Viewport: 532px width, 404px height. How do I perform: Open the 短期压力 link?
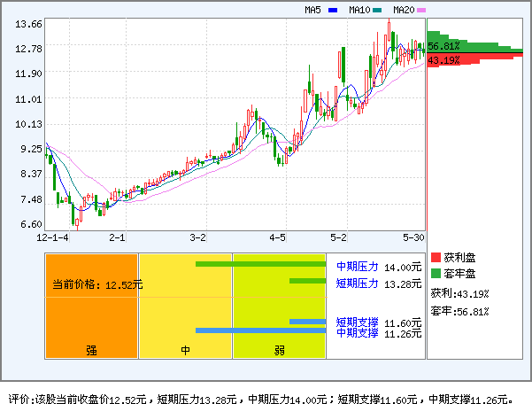pos(358,283)
